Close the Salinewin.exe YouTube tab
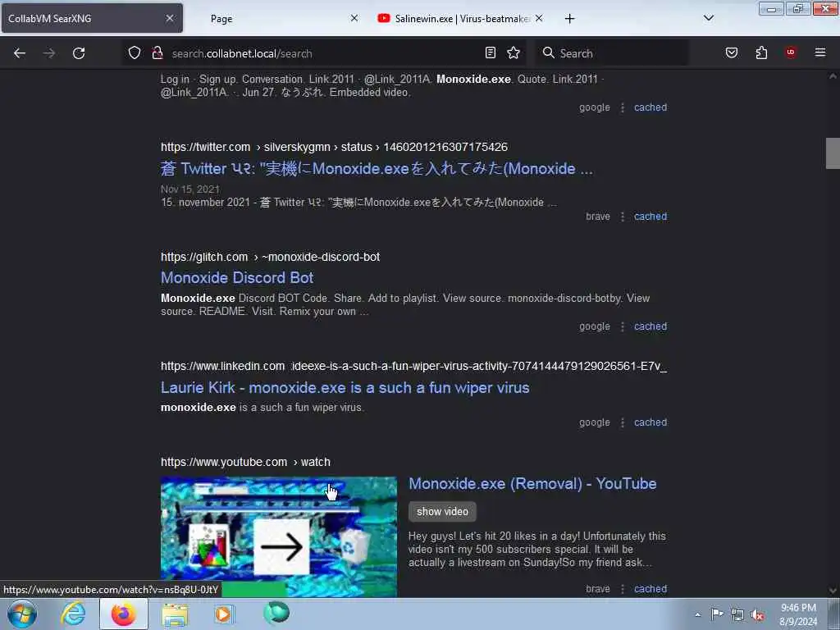The width and height of the screenshot is (840, 630). point(539,18)
